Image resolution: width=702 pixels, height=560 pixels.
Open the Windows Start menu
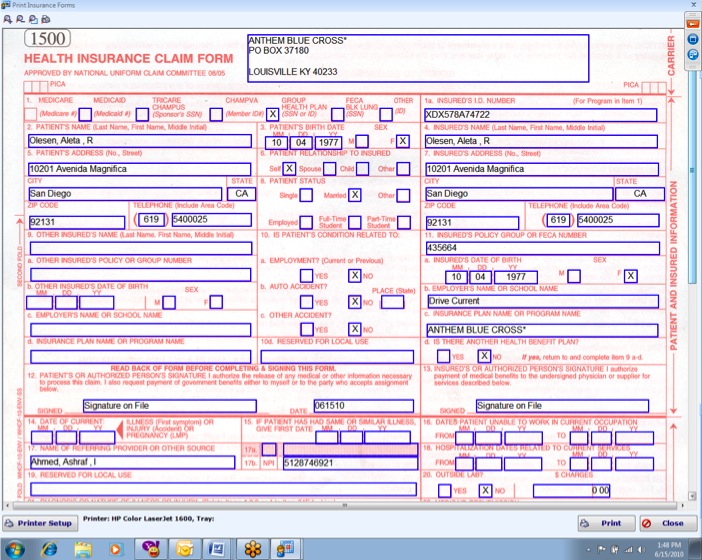(14, 549)
